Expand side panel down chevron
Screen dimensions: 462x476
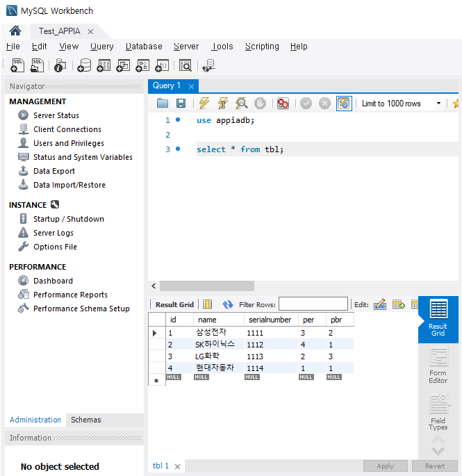(x=438, y=451)
